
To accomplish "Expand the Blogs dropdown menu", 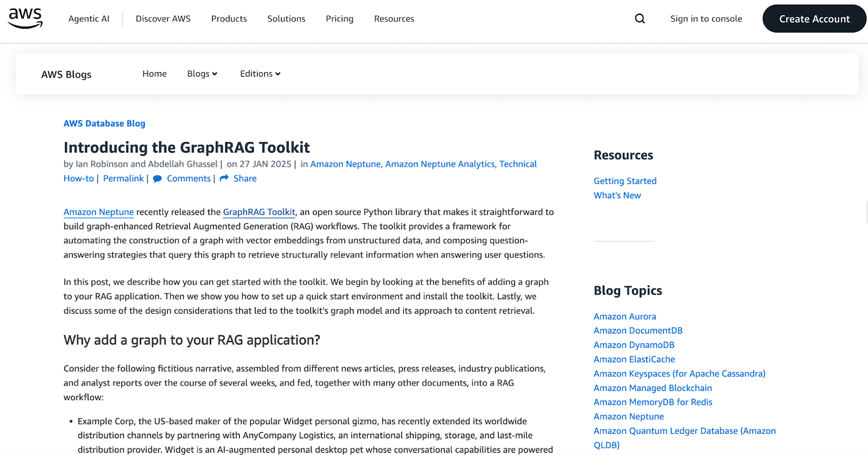I will point(202,74).
